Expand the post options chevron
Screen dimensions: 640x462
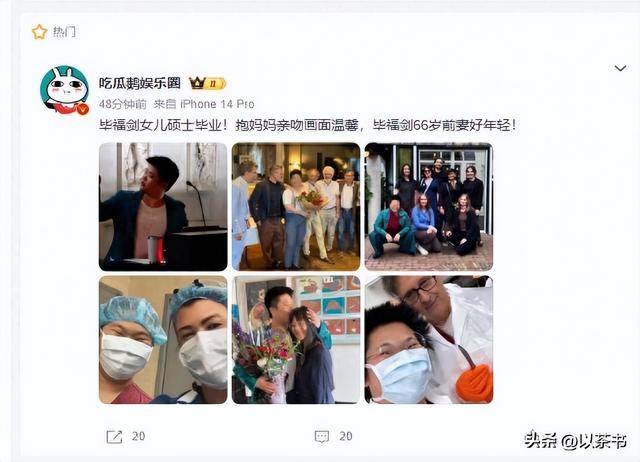620,68
